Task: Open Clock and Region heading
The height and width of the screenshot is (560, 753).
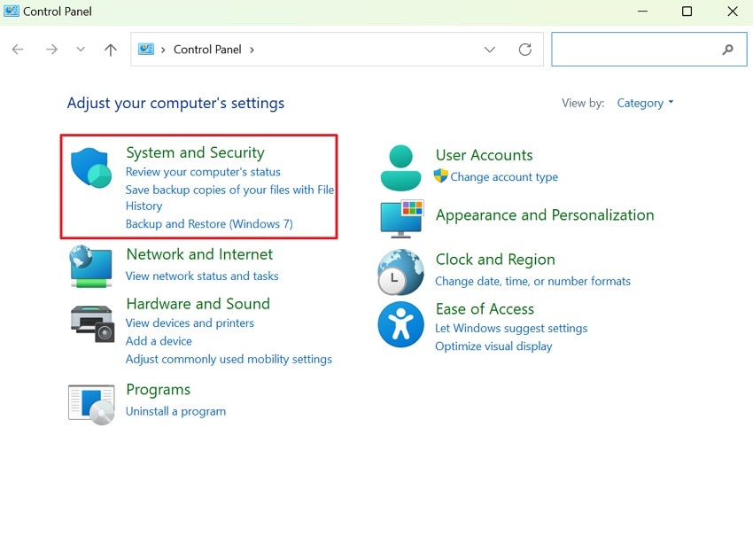Action: click(x=495, y=260)
